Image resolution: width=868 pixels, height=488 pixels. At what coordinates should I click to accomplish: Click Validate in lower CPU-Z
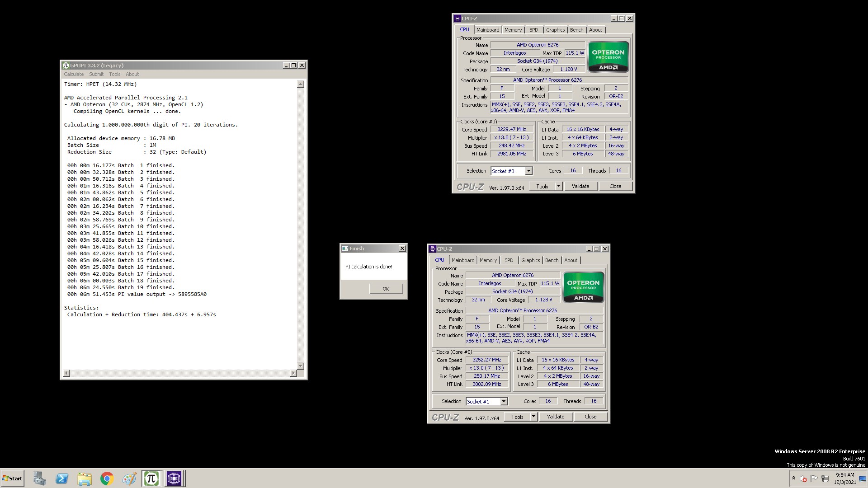tap(556, 417)
